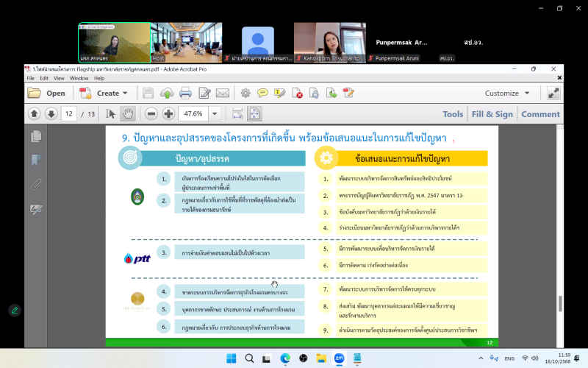This screenshot has width=588, height=368.
Task: Select the Hand pan tool
Action: pyautogui.click(x=128, y=113)
